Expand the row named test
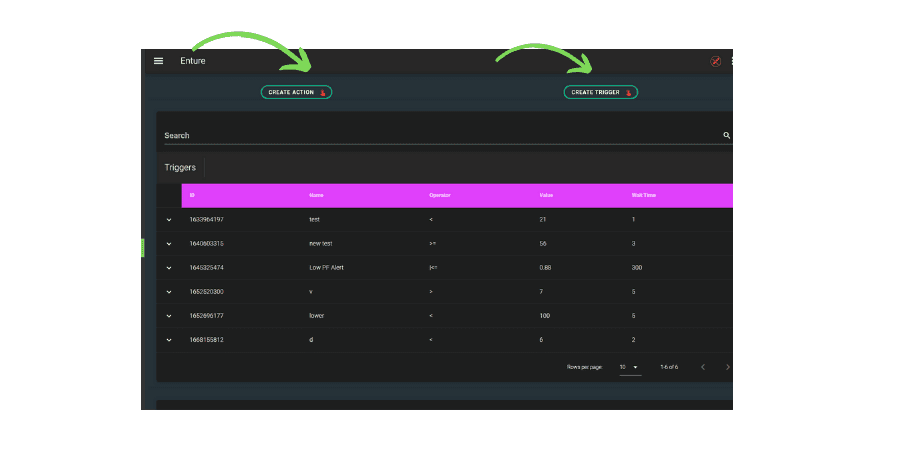The image size is (900, 450). coord(169,219)
